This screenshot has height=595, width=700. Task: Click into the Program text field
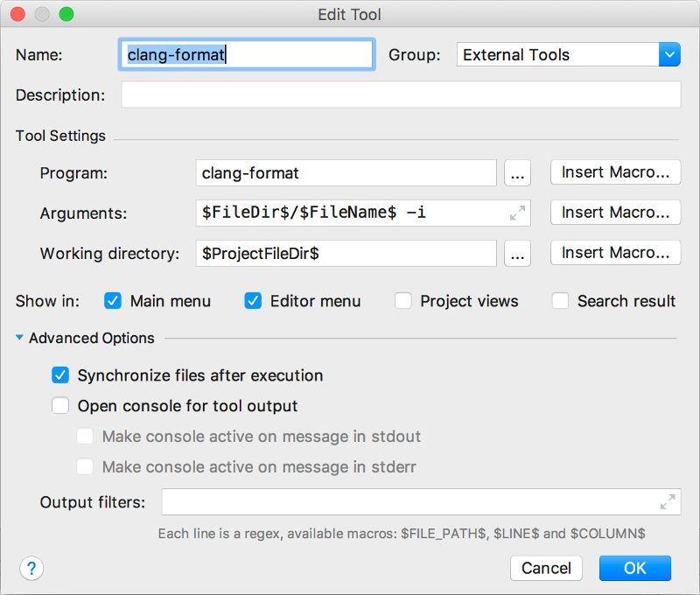pos(346,172)
